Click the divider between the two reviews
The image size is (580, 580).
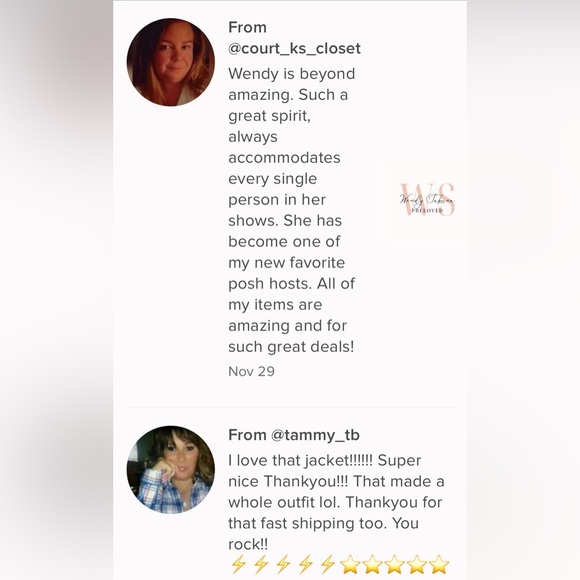click(x=290, y=408)
